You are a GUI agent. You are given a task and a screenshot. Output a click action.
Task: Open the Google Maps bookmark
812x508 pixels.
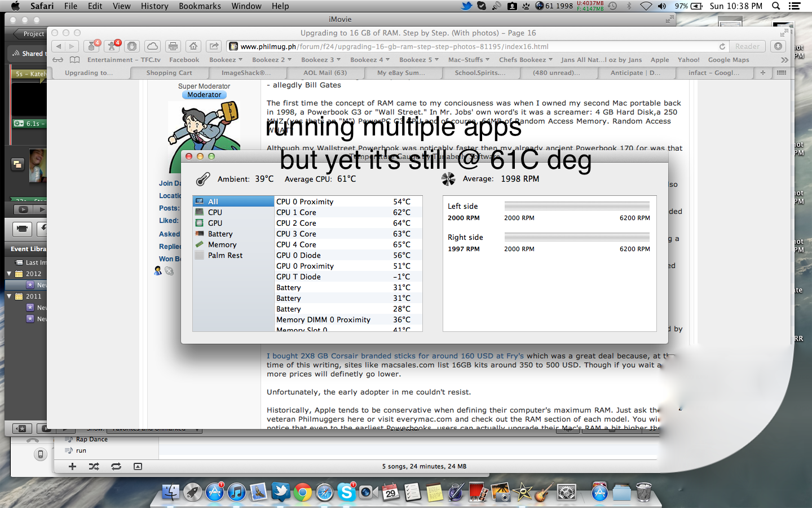pos(729,60)
